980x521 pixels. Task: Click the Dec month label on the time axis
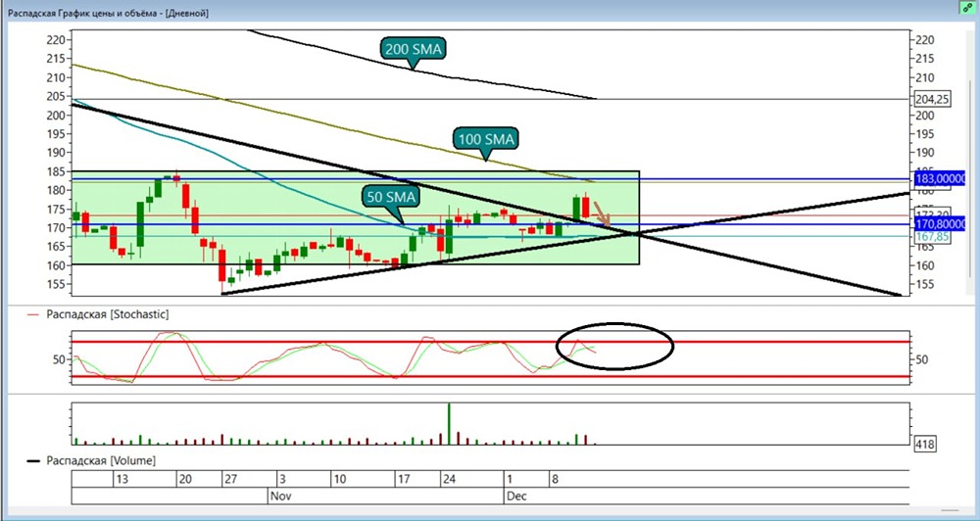516,496
